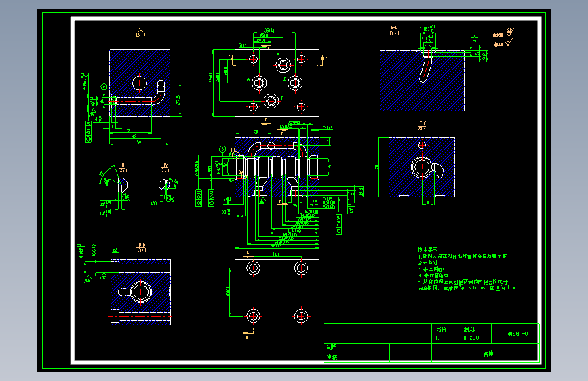588x381 pixels.
Task: Click the tolerance frame right of main section
Action: tap(338, 224)
